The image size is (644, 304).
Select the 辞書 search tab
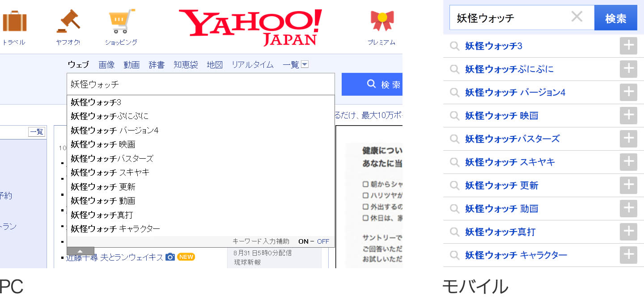(157, 65)
